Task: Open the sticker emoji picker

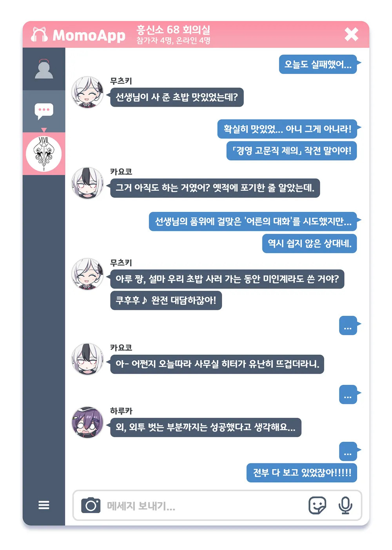Action: point(317,505)
